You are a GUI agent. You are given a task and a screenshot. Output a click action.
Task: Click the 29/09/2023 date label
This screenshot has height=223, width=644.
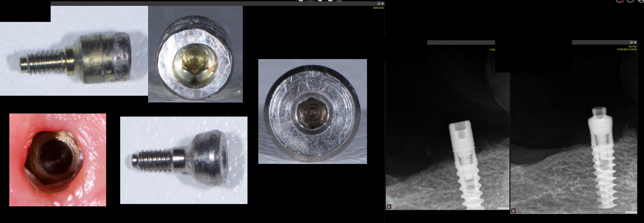click(x=378, y=8)
